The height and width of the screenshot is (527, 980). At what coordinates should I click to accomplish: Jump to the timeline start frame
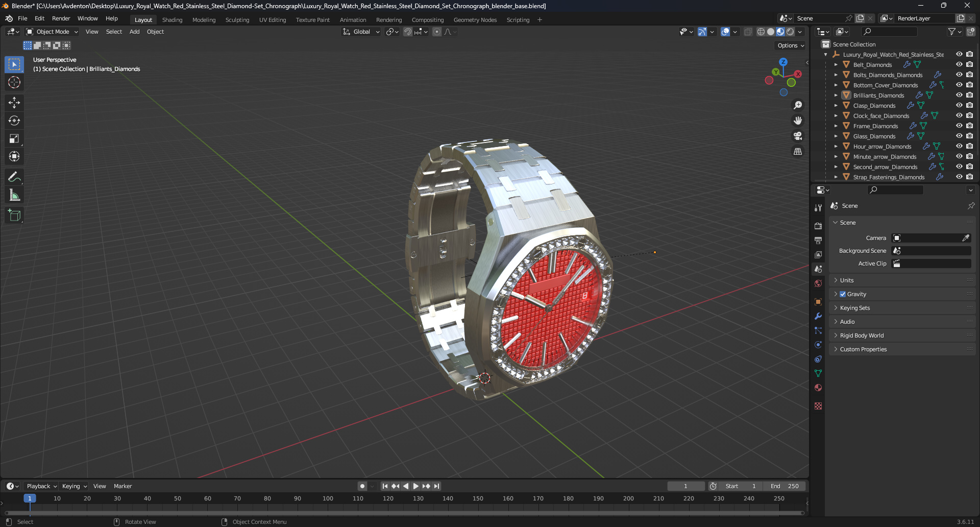[x=385, y=486]
